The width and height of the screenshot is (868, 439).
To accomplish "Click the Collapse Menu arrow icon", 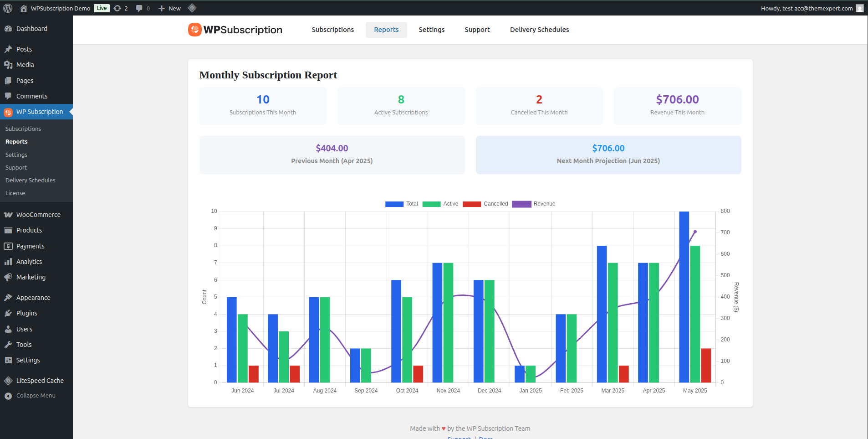I will tap(8, 396).
